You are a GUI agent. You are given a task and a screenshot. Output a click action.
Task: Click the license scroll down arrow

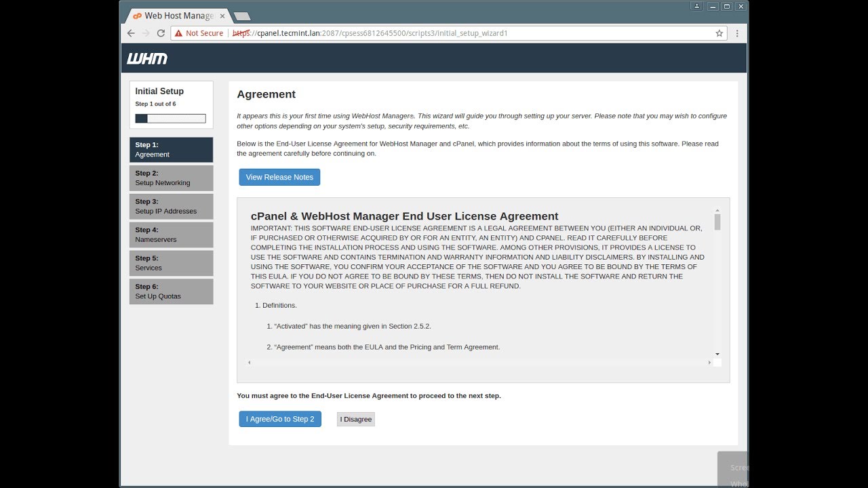pos(717,354)
